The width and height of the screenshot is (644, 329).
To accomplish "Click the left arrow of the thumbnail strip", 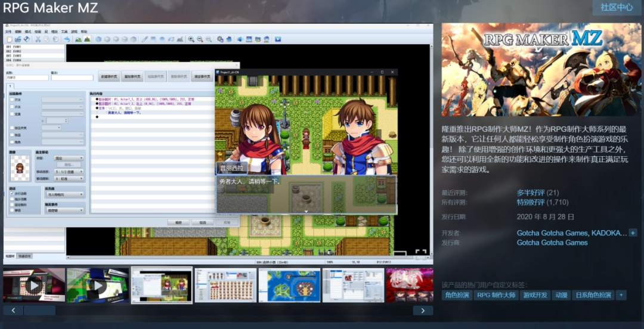I will click(13, 311).
